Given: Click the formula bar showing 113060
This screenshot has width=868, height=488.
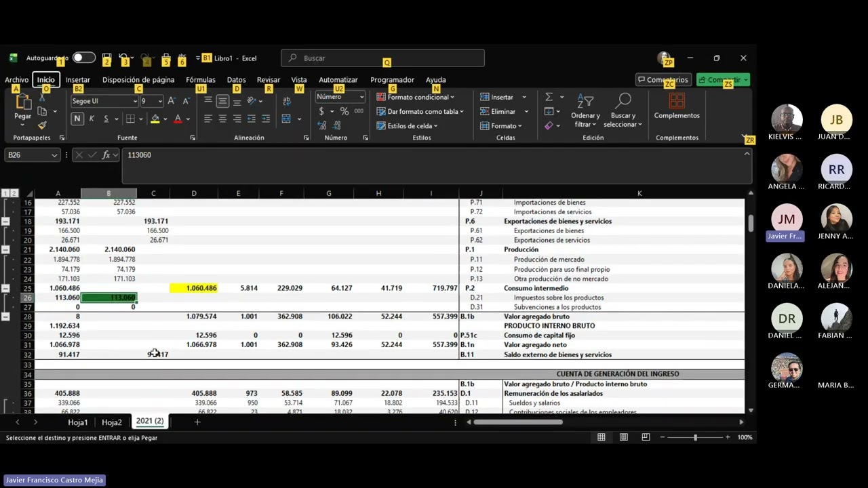Looking at the screenshot, I should coord(437,166).
